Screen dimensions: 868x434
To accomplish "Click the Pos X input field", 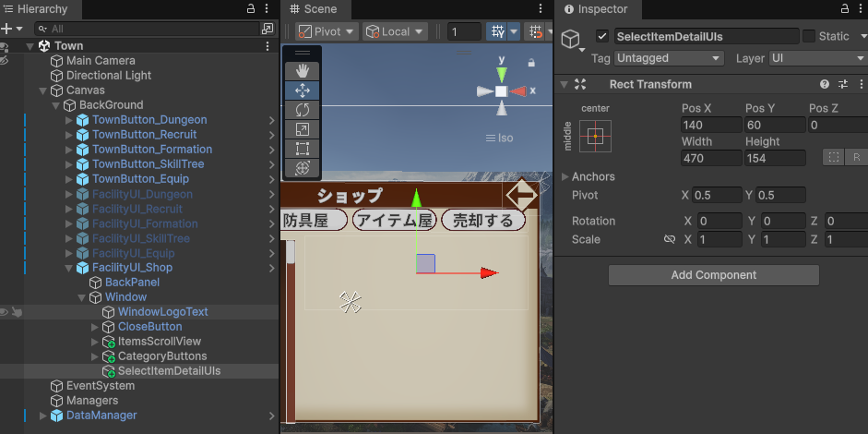I will pos(710,126).
